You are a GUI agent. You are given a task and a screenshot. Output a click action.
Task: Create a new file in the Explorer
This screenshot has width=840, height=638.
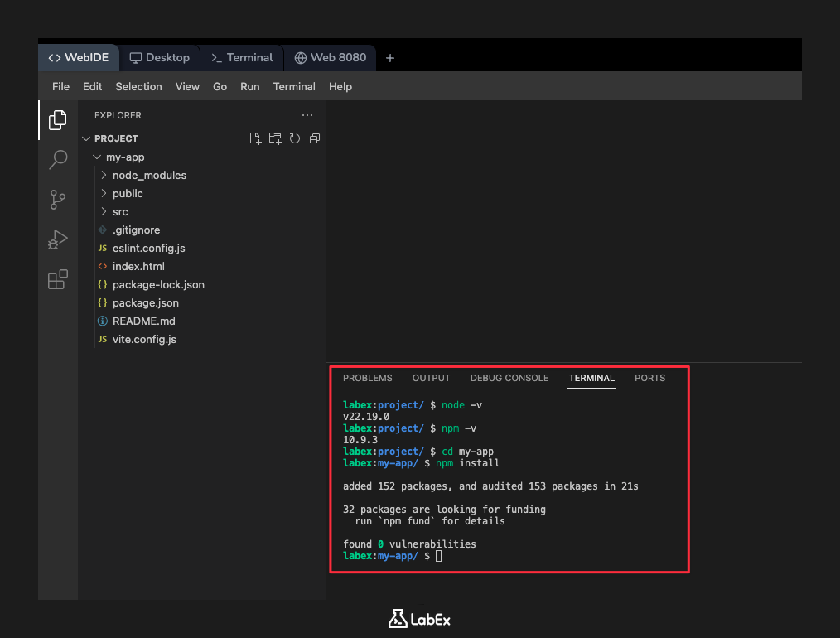point(255,138)
